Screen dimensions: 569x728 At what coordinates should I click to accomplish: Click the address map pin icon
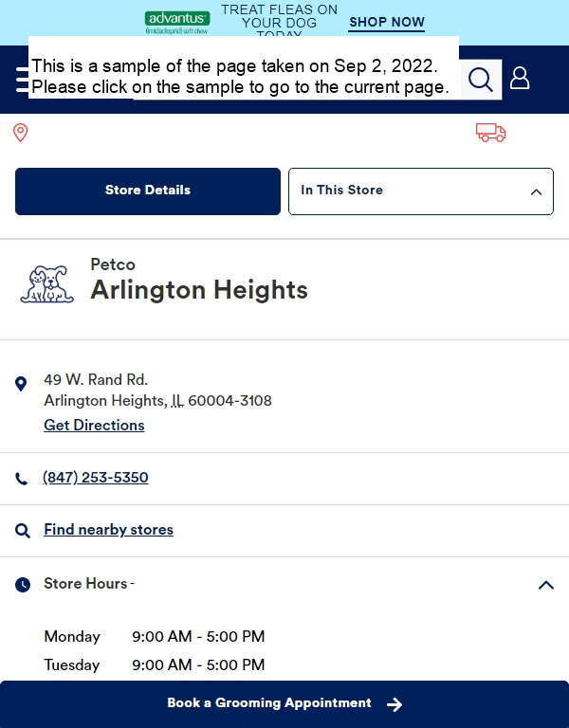[21, 384]
